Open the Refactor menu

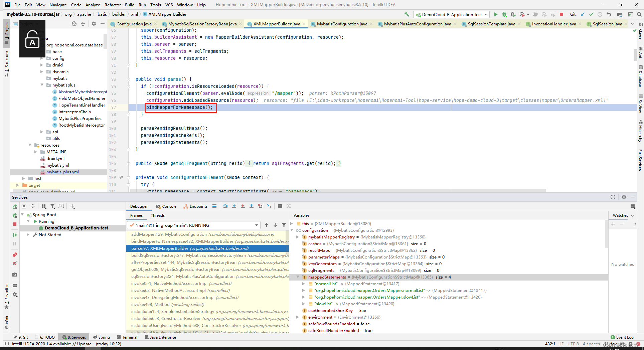pyautogui.click(x=113, y=5)
